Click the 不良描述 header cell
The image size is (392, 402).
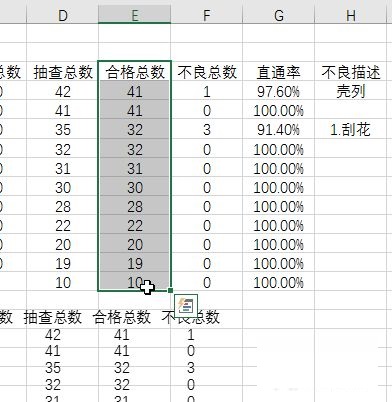351,72
